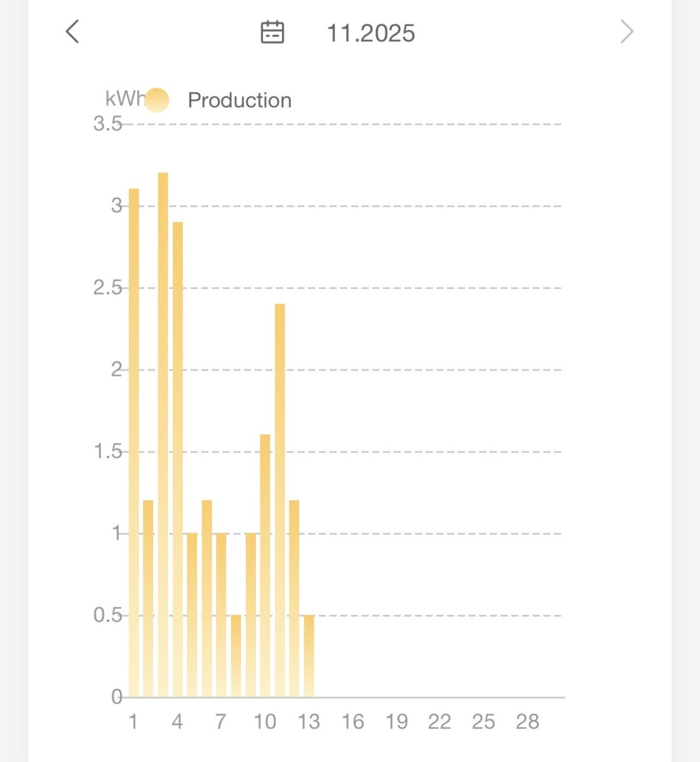This screenshot has width=700, height=762.
Task: Tap the 11.2025 date label
Action: pos(370,34)
